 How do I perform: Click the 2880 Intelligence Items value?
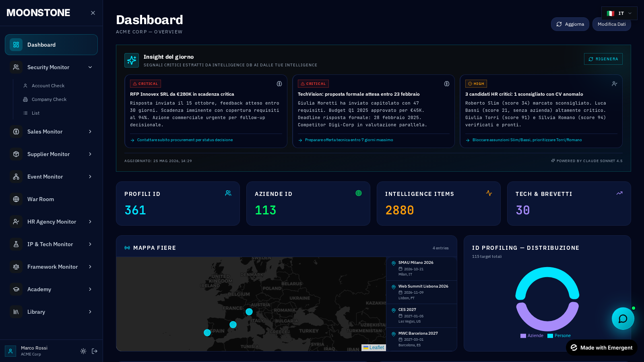pos(400,210)
